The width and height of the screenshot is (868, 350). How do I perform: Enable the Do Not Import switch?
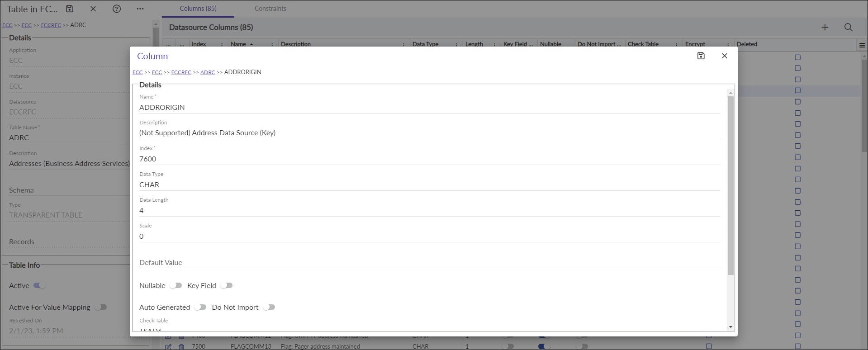(x=269, y=307)
